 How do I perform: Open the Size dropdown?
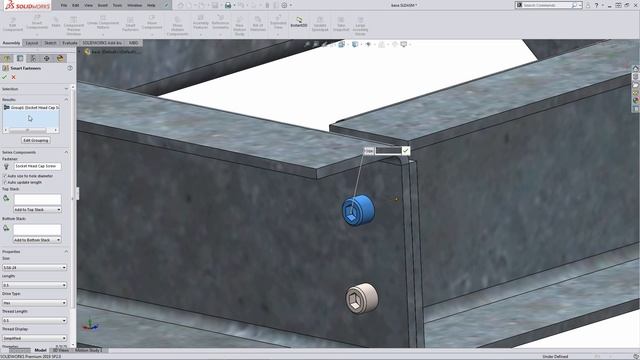point(35,267)
